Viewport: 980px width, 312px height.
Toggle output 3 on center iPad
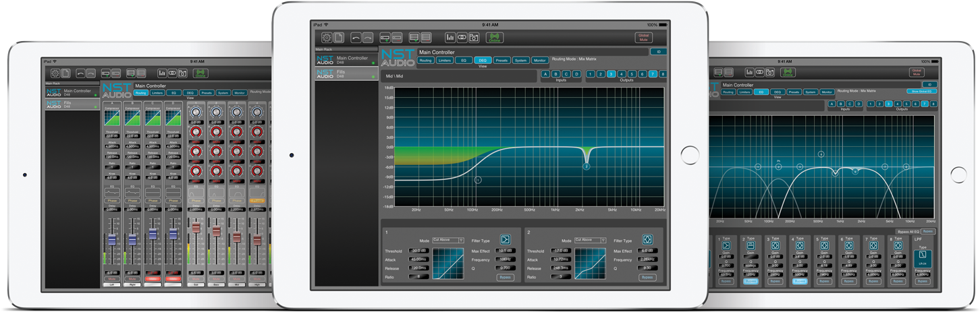pyautogui.click(x=611, y=74)
